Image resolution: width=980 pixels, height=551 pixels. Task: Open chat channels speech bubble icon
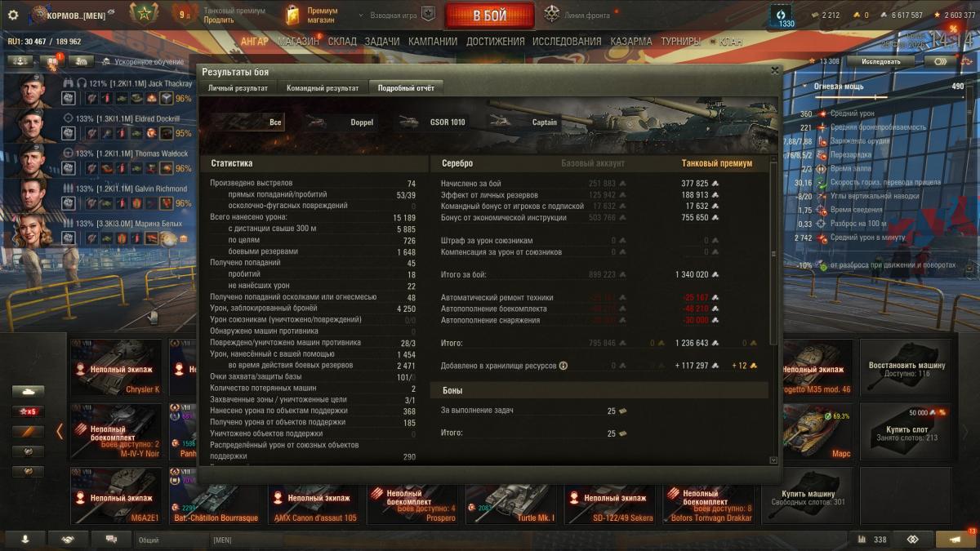tap(111, 539)
